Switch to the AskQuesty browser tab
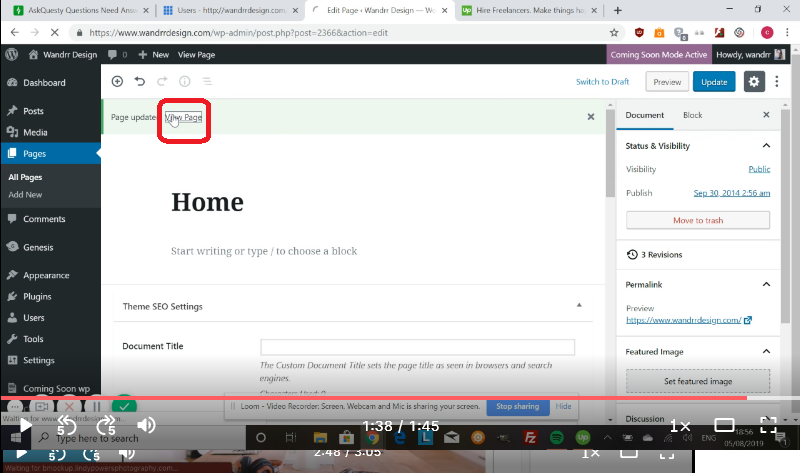The image size is (800, 473). tap(82, 10)
